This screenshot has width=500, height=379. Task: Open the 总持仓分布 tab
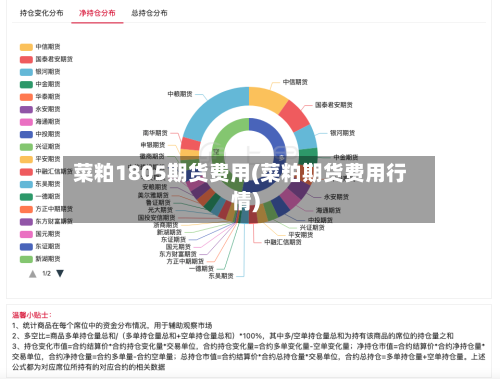[149, 13]
